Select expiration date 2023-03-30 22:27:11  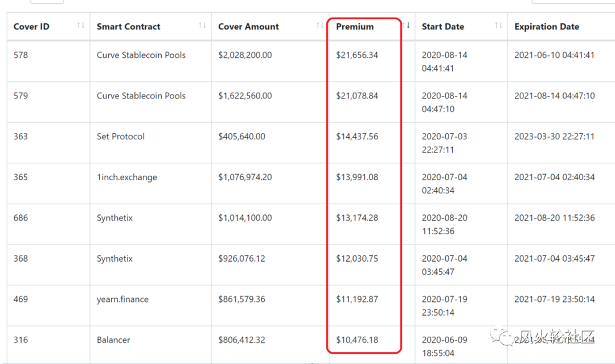(x=555, y=136)
